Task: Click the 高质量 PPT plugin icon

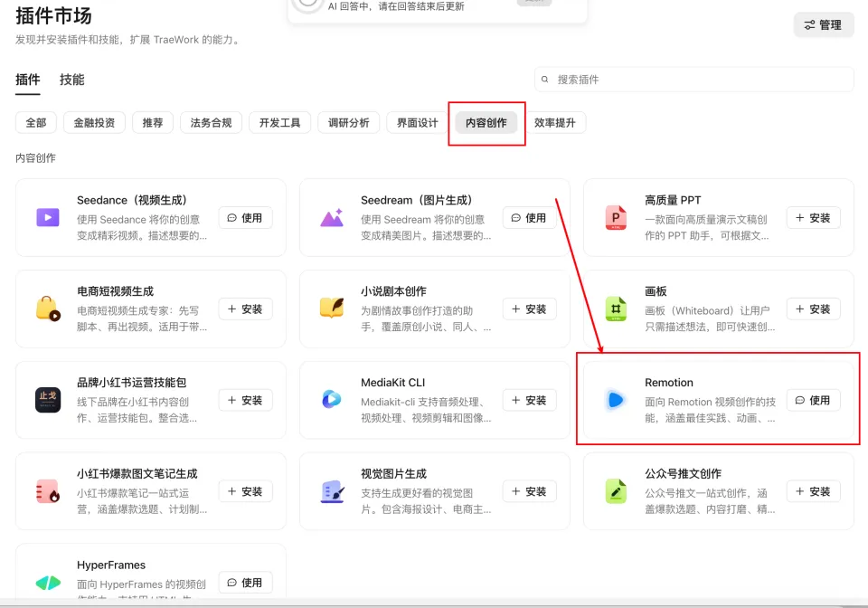Action: click(616, 218)
